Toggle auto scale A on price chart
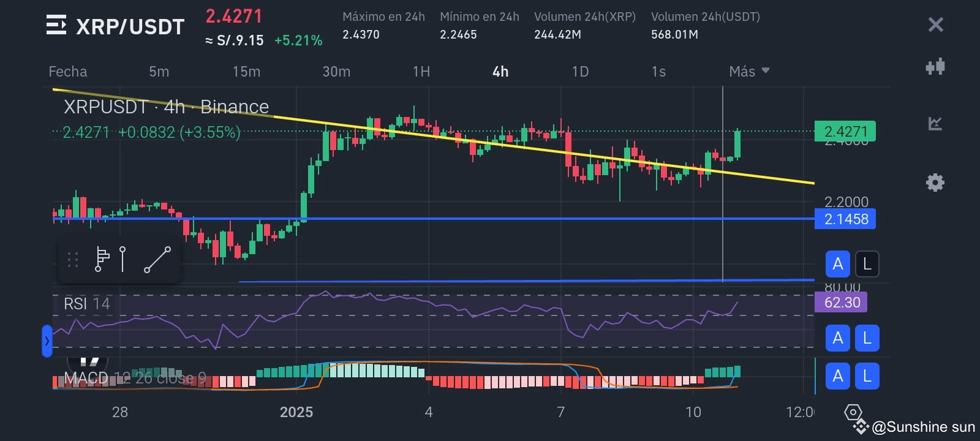Image resolution: width=980 pixels, height=441 pixels. 837,264
